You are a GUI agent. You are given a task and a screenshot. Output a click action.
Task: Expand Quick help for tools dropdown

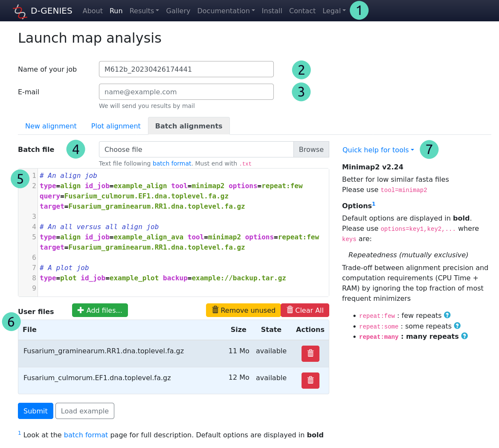378,150
